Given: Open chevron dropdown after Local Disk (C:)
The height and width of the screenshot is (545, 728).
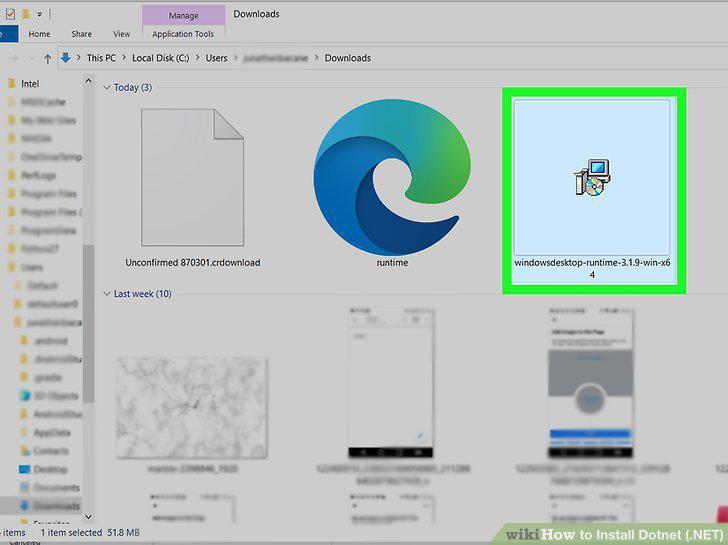Looking at the screenshot, I should coord(197,58).
